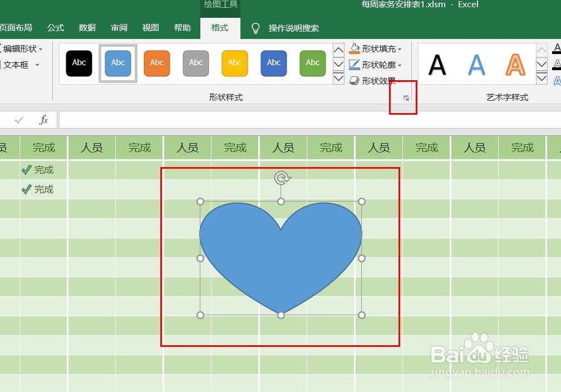The height and width of the screenshot is (392, 561).
Task: Select the yellow Abc shape style preset
Action: [x=234, y=63]
